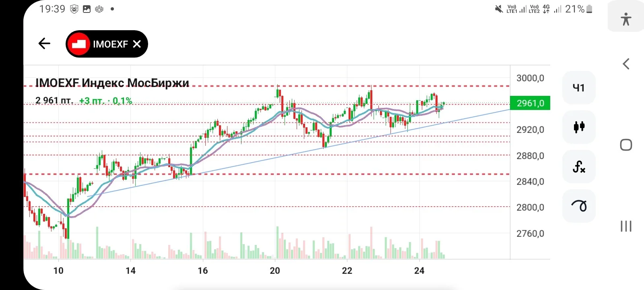Open Android recent apps button
Image resolution: width=644 pixels, height=290 pixels.
(626, 226)
